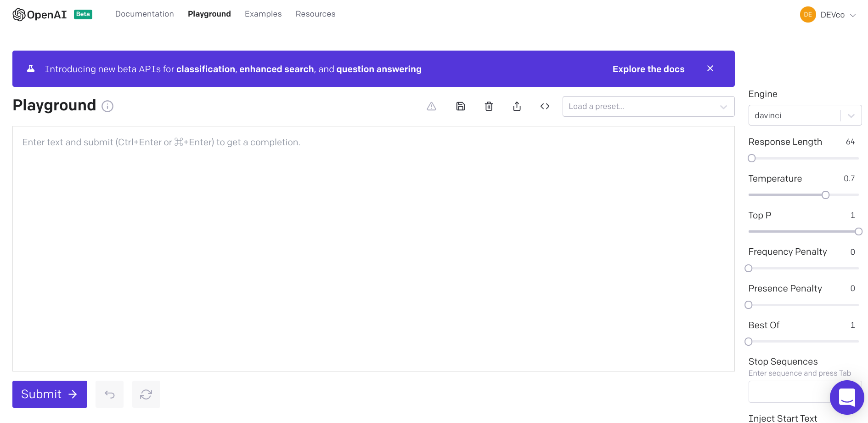Screen dimensions: 868x423
Task: Click the Beta badge
Action: click(x=83, y=14)
